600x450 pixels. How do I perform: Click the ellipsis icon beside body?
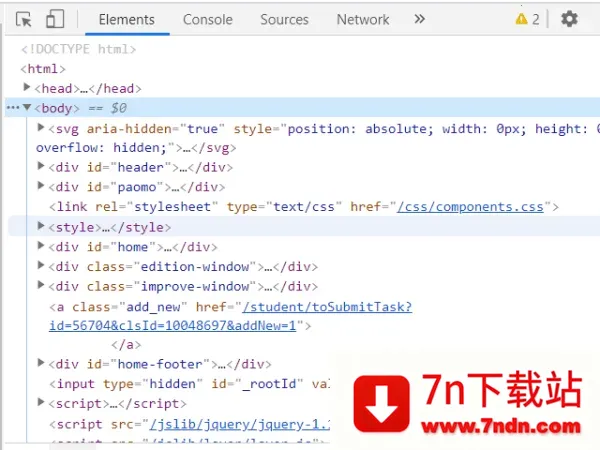point(12,107)
